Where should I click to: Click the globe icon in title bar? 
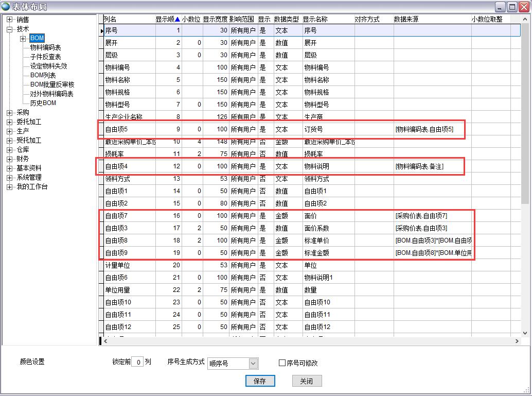(x=6, y=6)
